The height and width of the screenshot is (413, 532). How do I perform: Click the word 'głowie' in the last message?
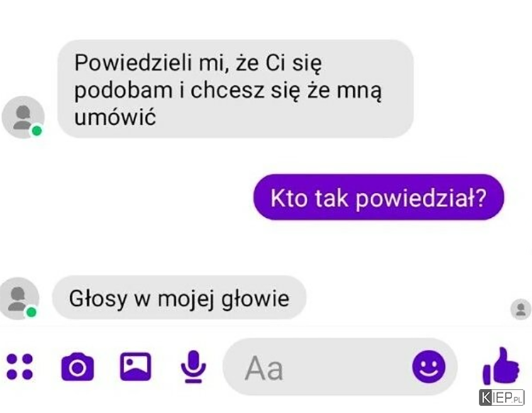click(255, 299)
